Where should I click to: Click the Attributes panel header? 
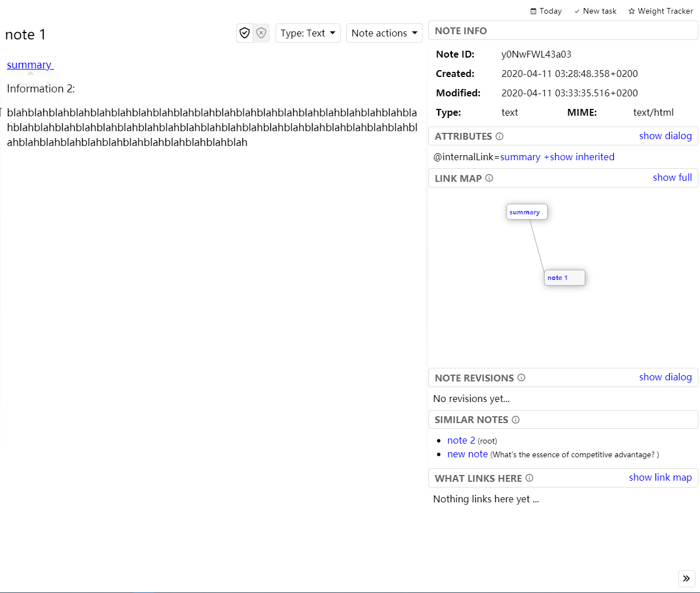point(563,136)
